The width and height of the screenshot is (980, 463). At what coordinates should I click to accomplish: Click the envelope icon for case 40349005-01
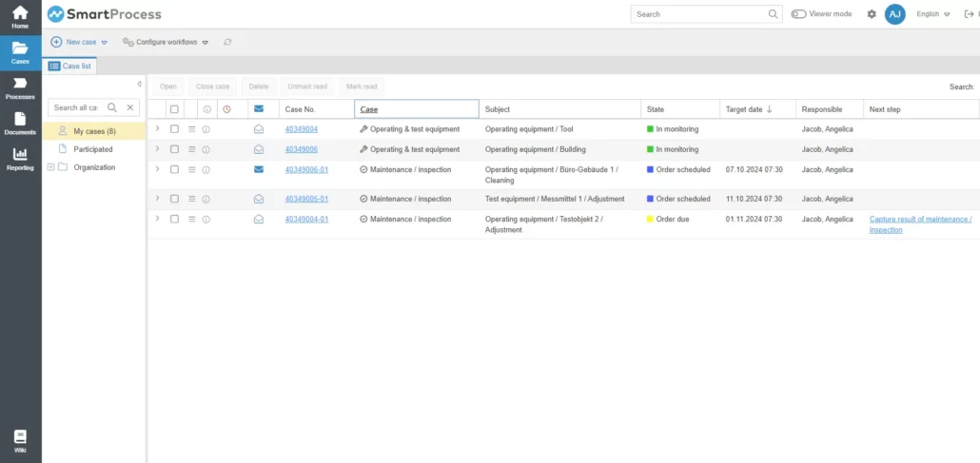click(x=259, y=199)
